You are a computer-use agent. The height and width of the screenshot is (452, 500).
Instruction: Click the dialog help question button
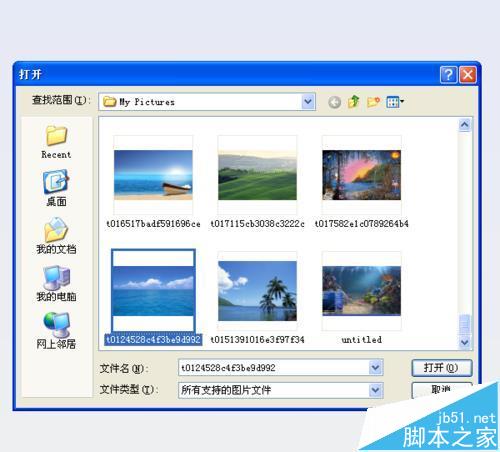448,74
